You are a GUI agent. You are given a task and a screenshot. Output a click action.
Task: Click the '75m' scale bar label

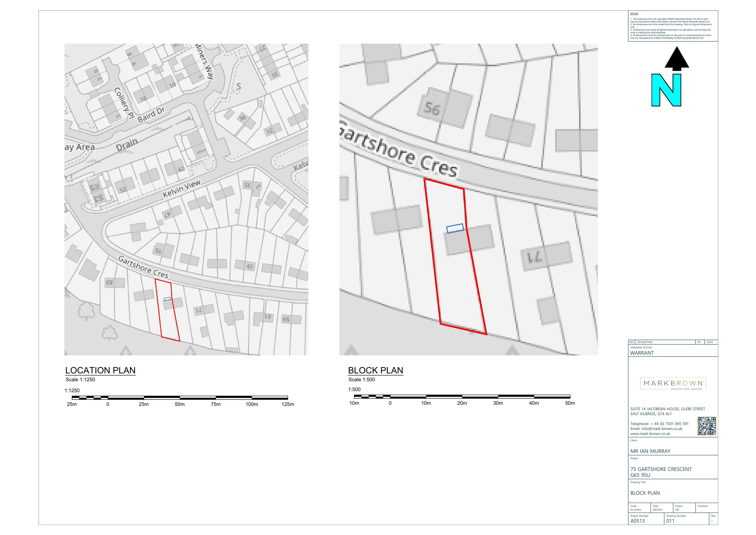(x=216, y=404)
